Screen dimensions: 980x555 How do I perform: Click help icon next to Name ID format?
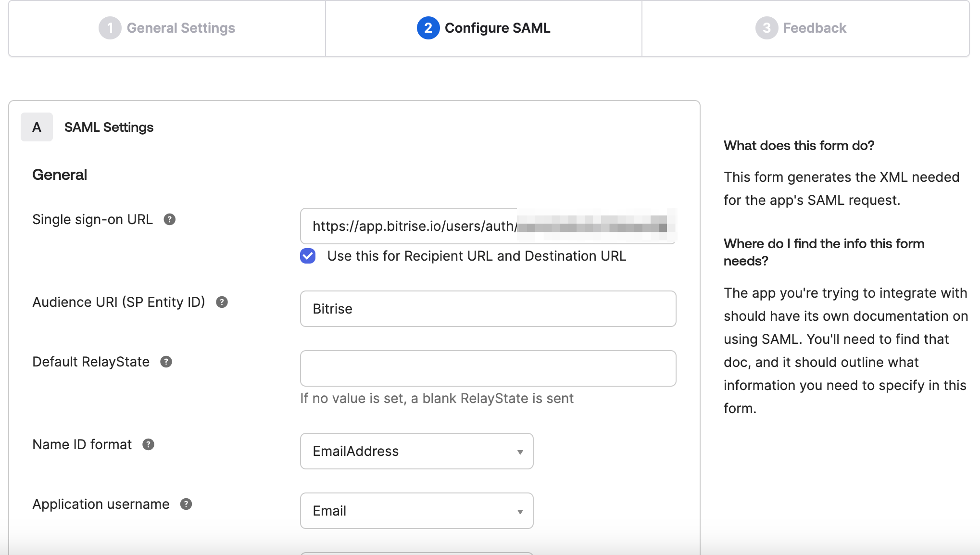point(148,445)
